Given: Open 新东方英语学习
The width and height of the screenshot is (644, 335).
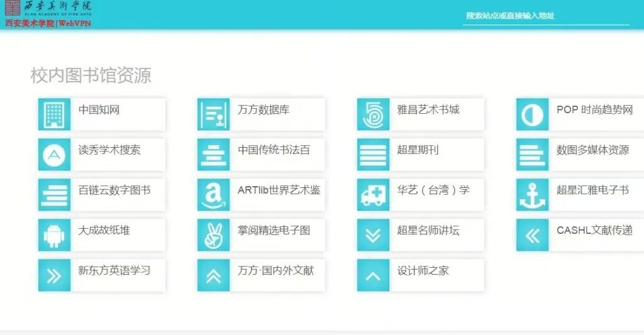Looking at the screenshot, I should (x=114, y=270).
